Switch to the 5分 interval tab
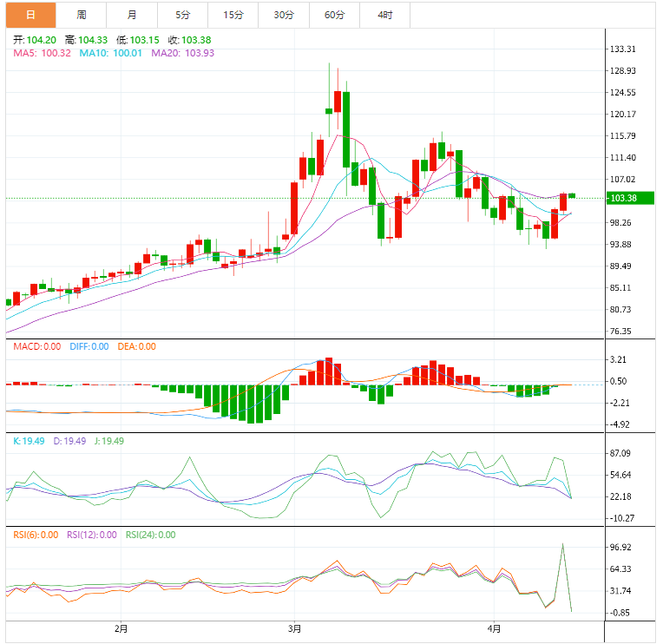The height and width of the screenshot is (644, 663). pyautogui.click(x=182, y=15)
